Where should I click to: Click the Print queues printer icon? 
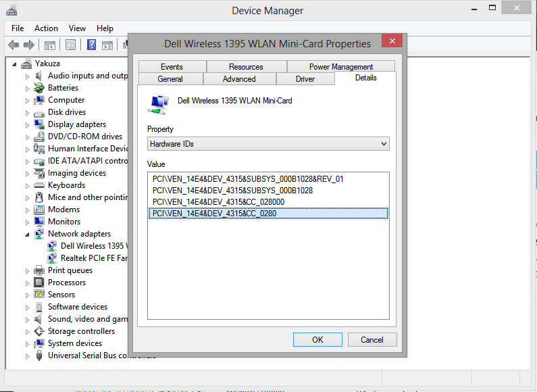coord(39,270)
